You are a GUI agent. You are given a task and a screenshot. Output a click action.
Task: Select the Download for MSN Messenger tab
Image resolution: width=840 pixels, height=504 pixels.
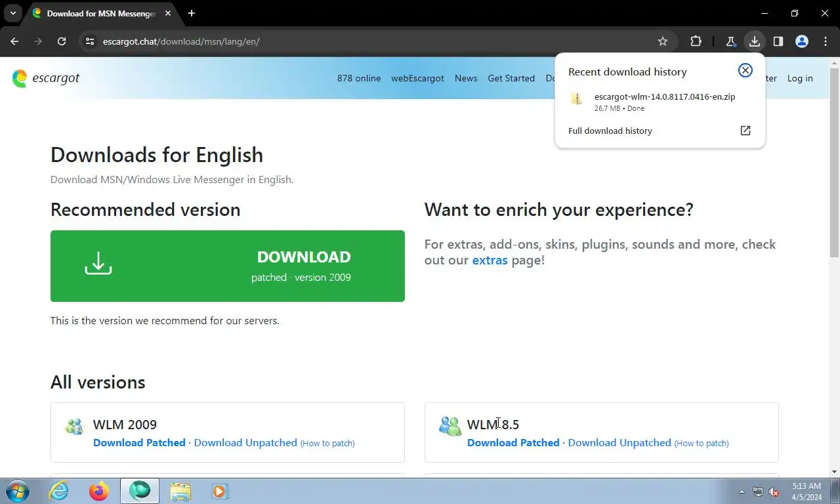coord(102,13)
